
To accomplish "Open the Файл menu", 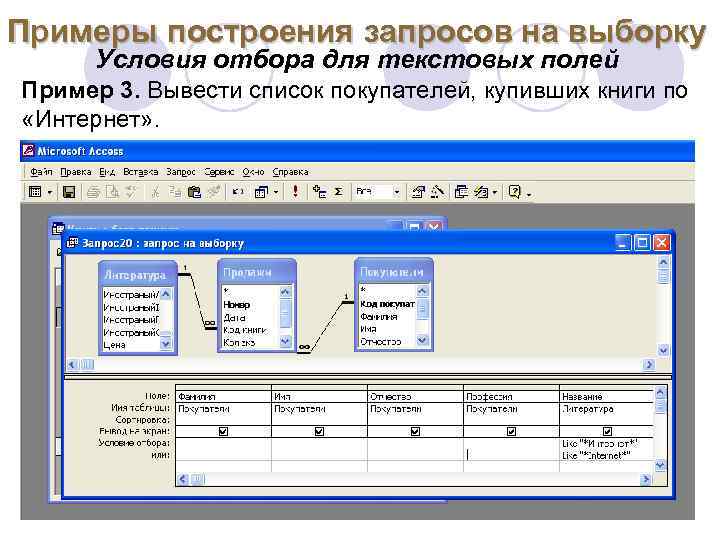I will [41, 172].
